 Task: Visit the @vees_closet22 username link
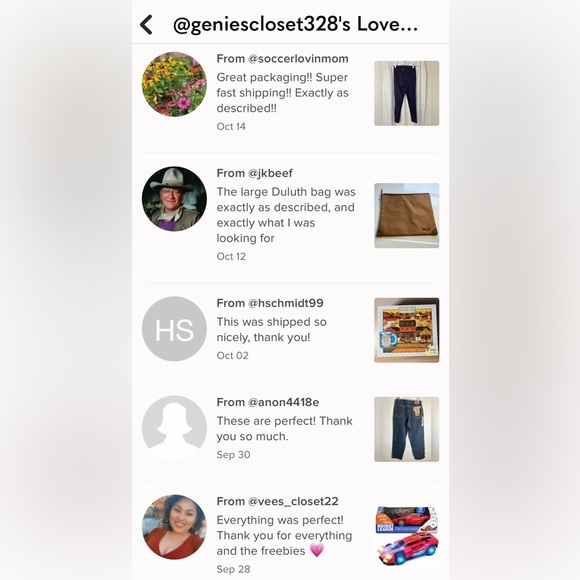[293, 501]
